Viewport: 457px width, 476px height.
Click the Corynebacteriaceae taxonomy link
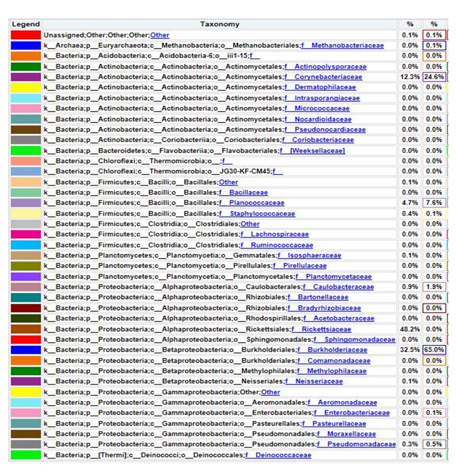328,77
